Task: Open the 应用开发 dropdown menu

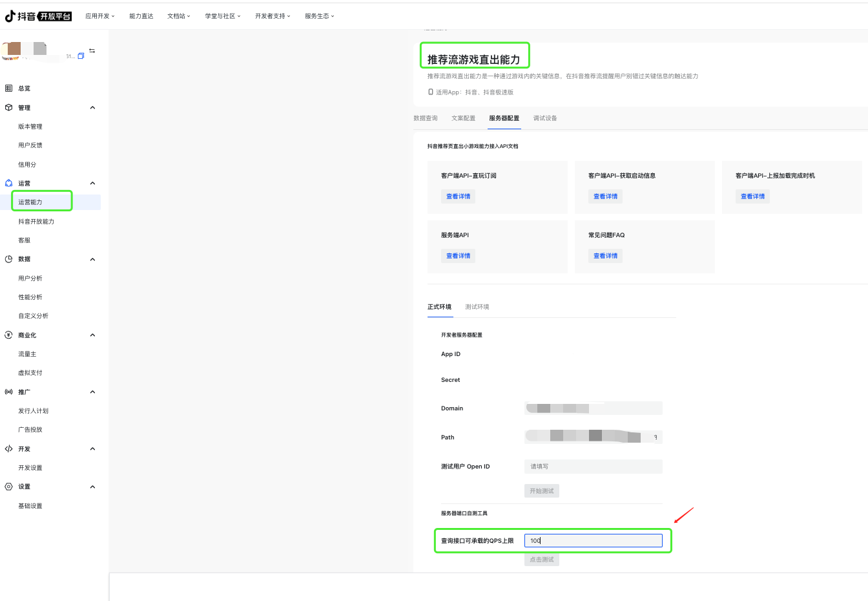Action: coord(100,16)
